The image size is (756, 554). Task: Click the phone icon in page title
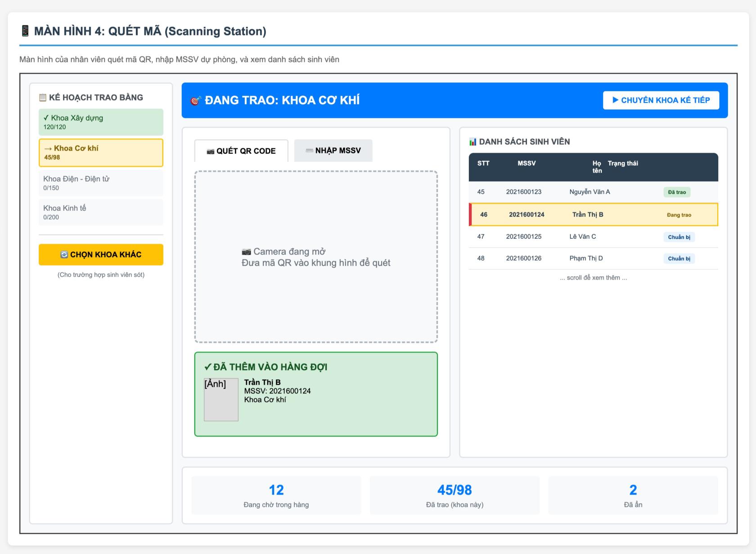(x=25, y=31)
